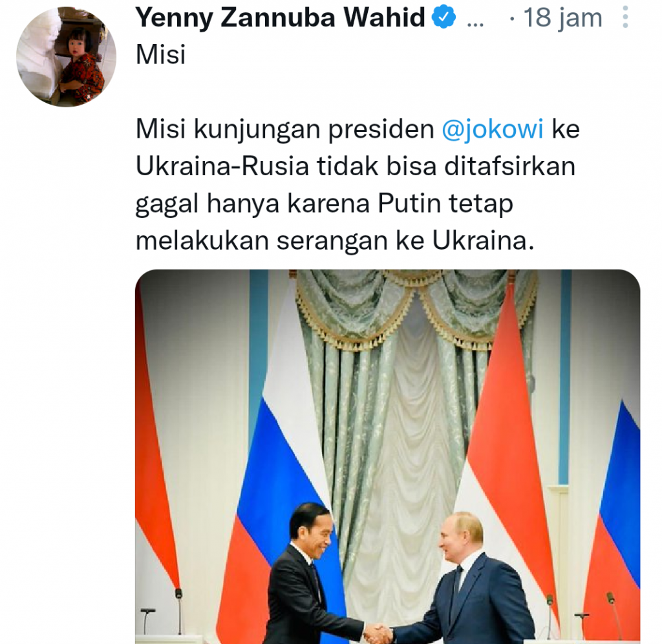
Task: Click the word "ditafsirkan" in the tweet
Action: tap(509, 167)
